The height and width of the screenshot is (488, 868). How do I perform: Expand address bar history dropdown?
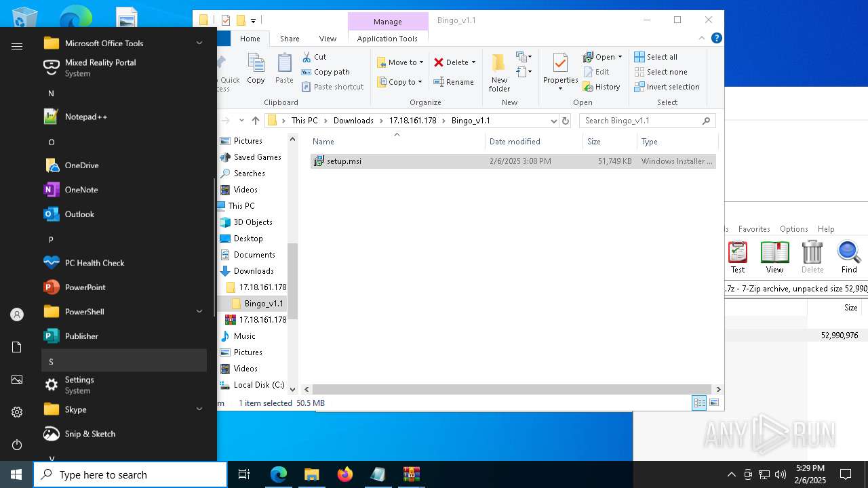pyautogui.click(x=553, y=121)
